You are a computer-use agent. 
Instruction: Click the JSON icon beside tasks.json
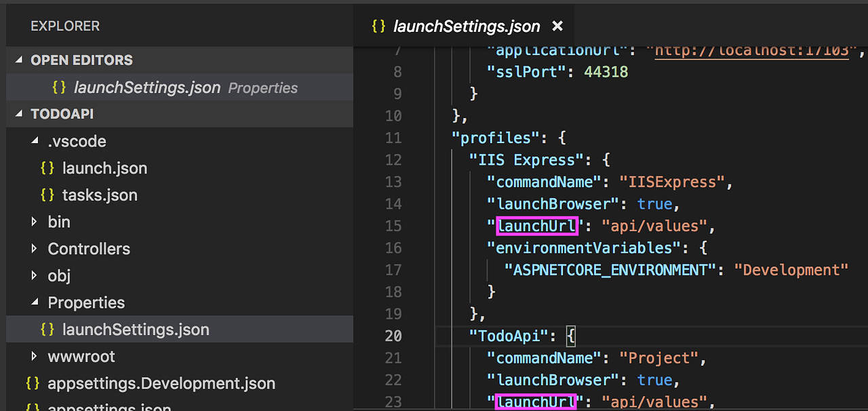pos(46,195)
